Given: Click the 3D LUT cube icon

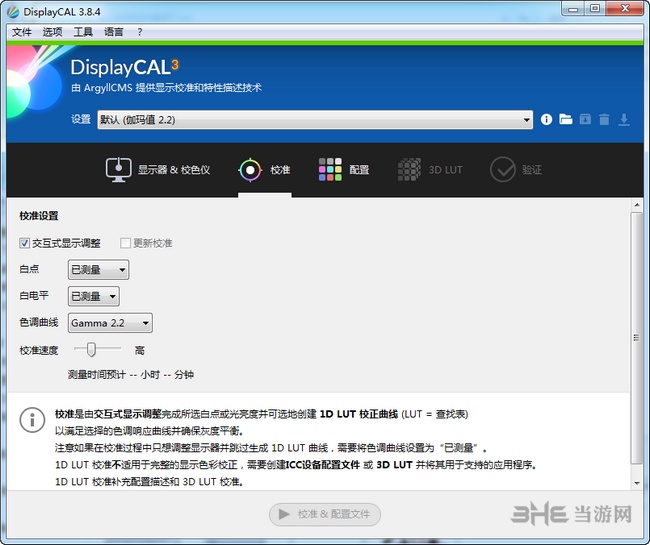Looking at the screenshot, I should click(x=409, y=170).
